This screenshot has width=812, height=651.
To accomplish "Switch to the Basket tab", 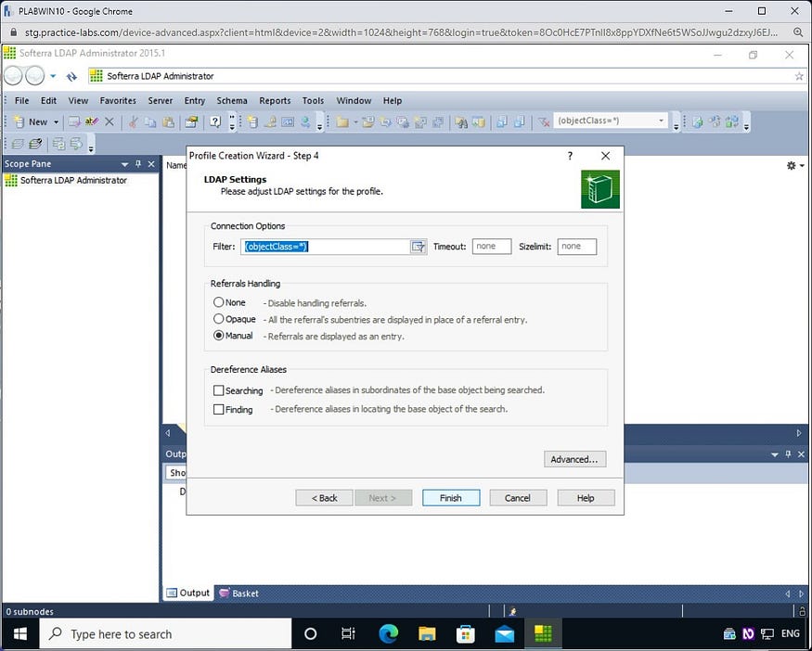I will tap(238, 594).
